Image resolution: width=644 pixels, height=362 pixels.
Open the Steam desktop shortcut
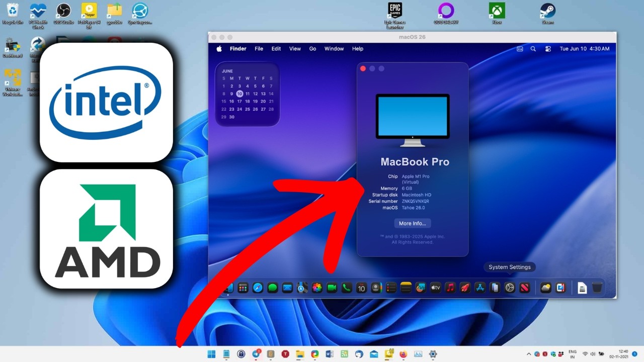coord(548,14)
